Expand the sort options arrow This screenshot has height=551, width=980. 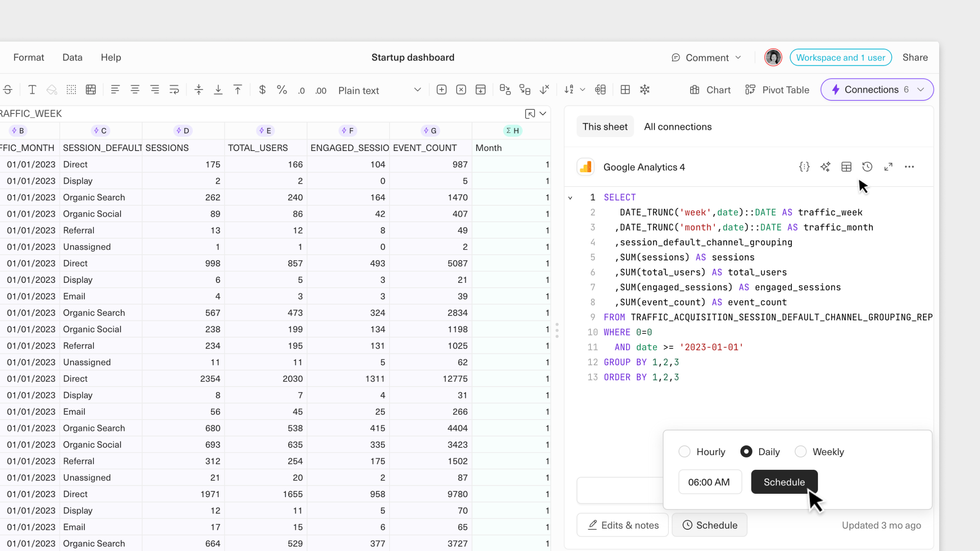pos(583,90)
